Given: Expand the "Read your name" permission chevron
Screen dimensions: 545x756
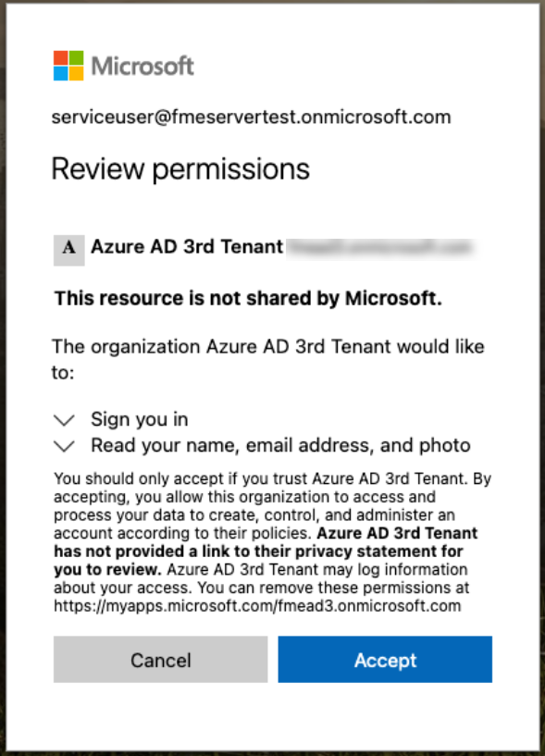Looking at the screenshot, I should pyautogui.click(x=64, y=446).
